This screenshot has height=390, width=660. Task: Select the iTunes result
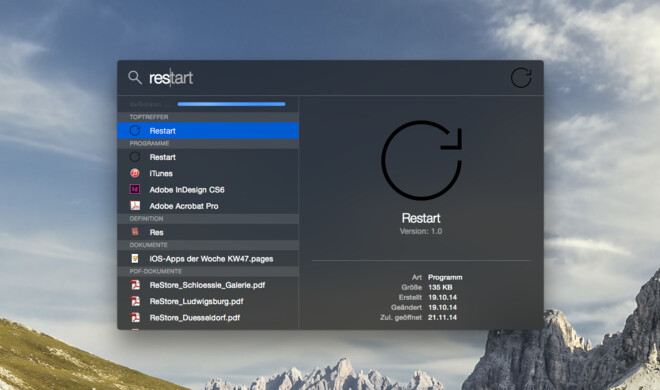point(208,173)
